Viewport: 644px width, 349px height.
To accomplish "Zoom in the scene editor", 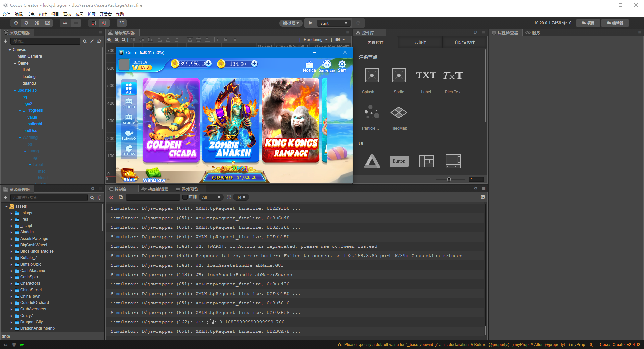I will (109, 40).
